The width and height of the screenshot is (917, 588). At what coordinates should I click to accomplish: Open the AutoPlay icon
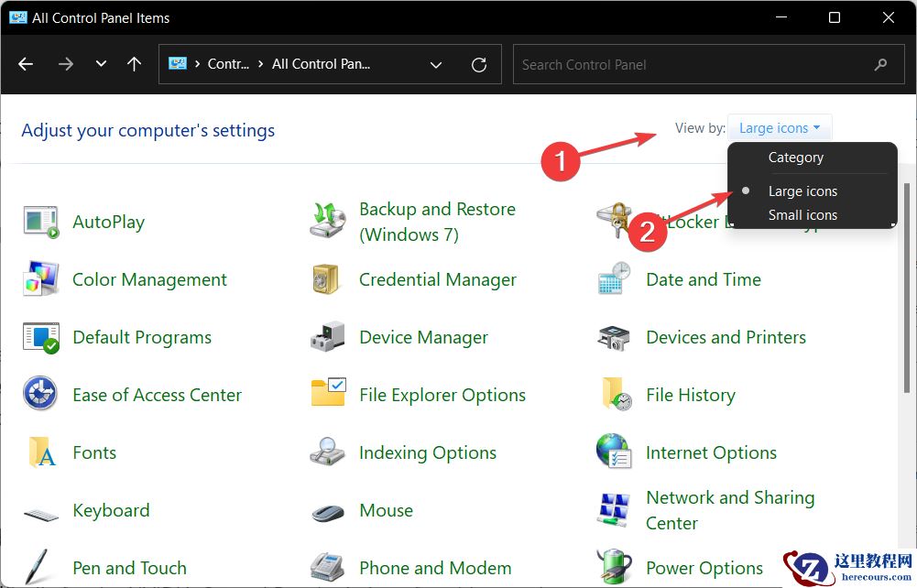[x=40, y=223]
